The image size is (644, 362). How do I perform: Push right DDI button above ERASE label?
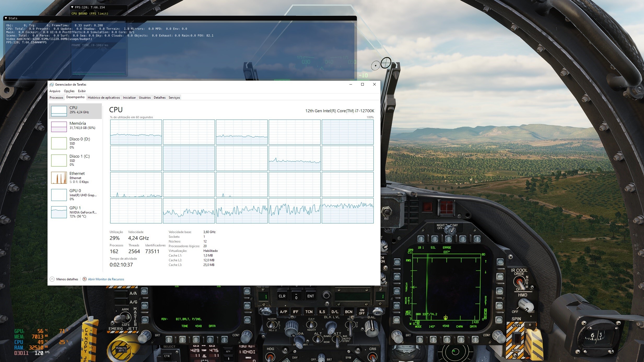[449, 239]
